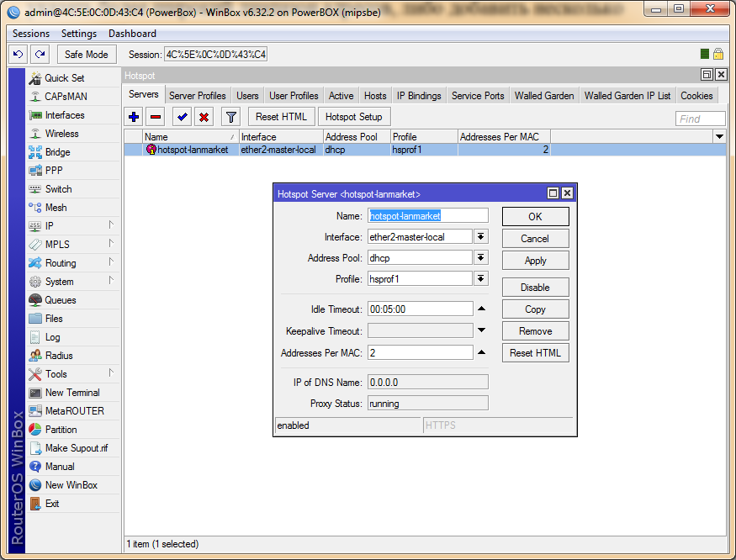Switch to the Walled Garden tab
This screenshot has height=560, width=736.
pos(544,96)
